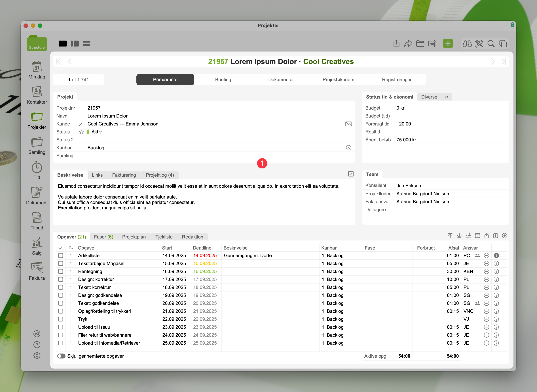Click the green add new project button

(448, 43)
